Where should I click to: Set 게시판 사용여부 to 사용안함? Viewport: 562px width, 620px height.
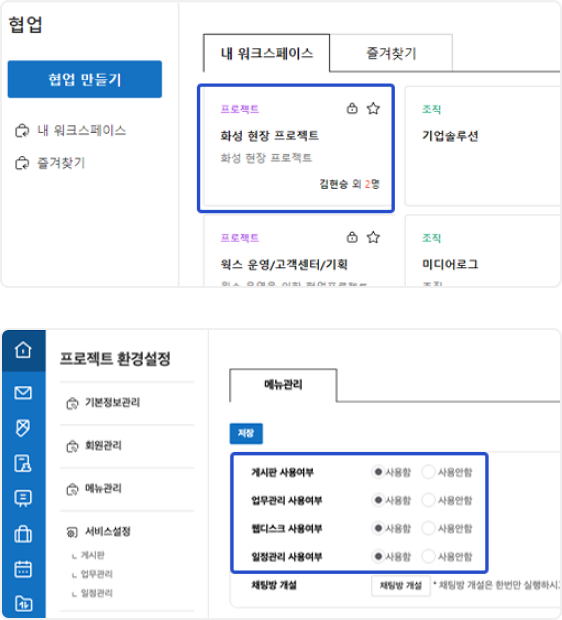(x=428, y=472)
